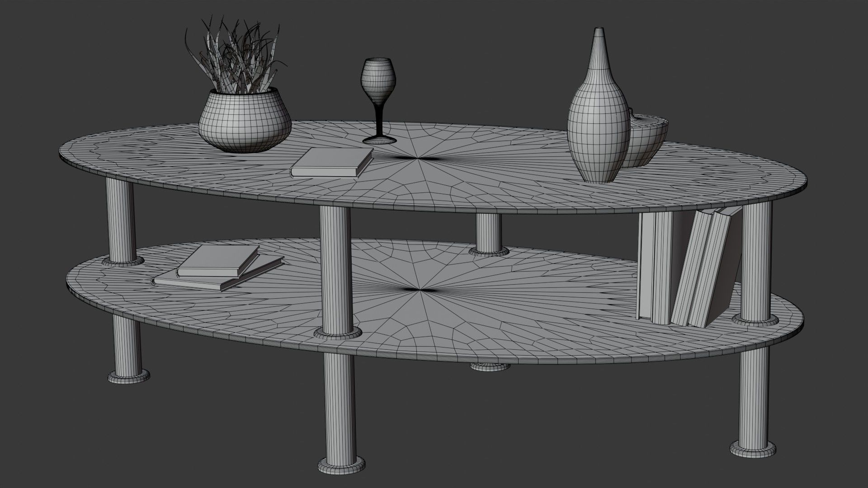Select the stacked books on lower shelf
This screenshot has width=868, height=488.
click(218, 268)
